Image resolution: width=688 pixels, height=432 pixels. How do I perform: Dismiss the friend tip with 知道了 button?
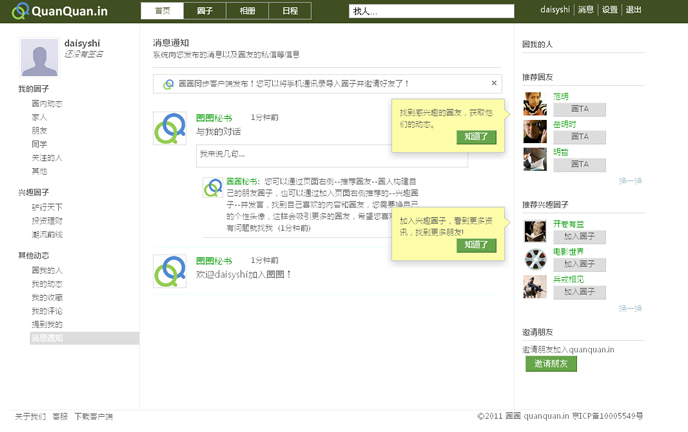476,136
